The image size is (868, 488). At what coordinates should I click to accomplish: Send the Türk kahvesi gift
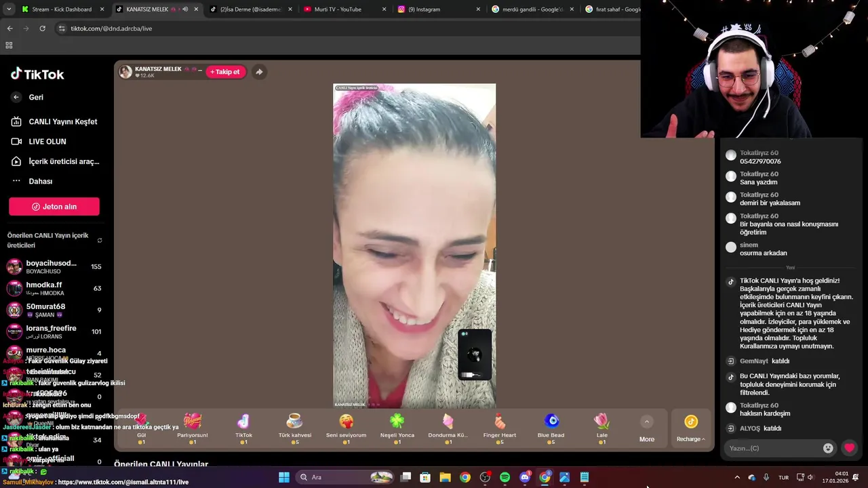(x=294, y=429)
